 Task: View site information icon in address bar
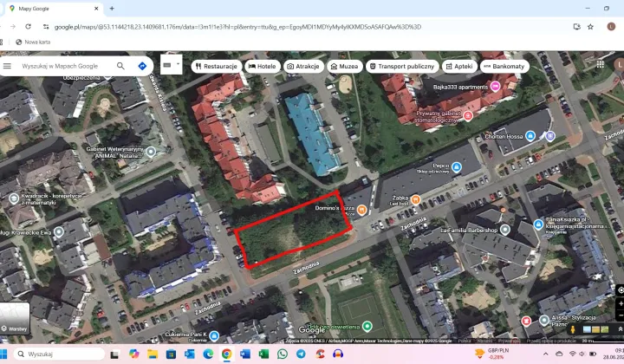coord(46,27)
